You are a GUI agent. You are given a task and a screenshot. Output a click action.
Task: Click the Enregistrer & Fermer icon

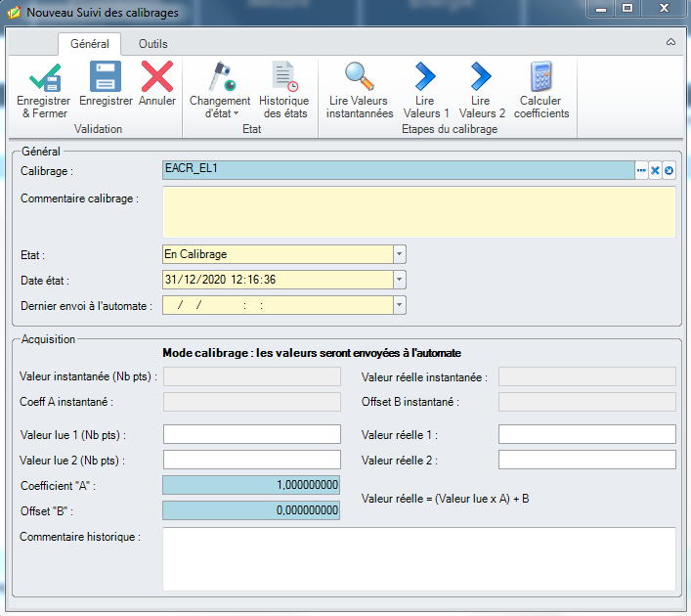coord(44,78)
